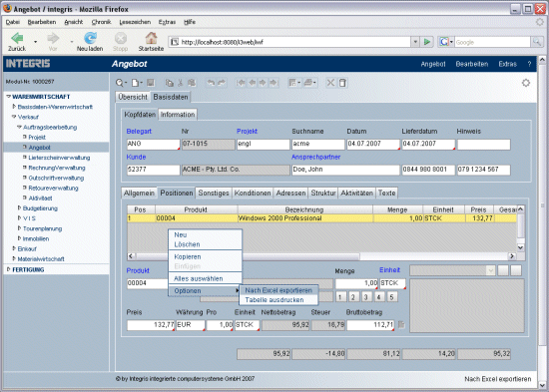Open Projekt in sidebar tree
This screenshot has height=392, width=549.
click(x=37, y=138)
